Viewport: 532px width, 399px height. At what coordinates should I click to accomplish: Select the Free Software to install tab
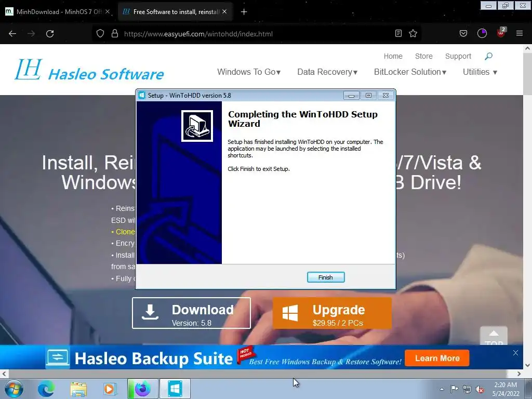pyautogui.click(x=175, y=11)
